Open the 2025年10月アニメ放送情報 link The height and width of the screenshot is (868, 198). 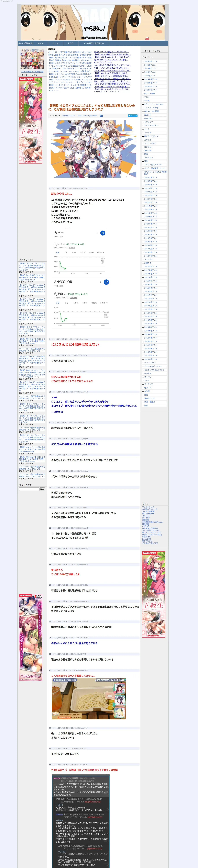(32, 71)
